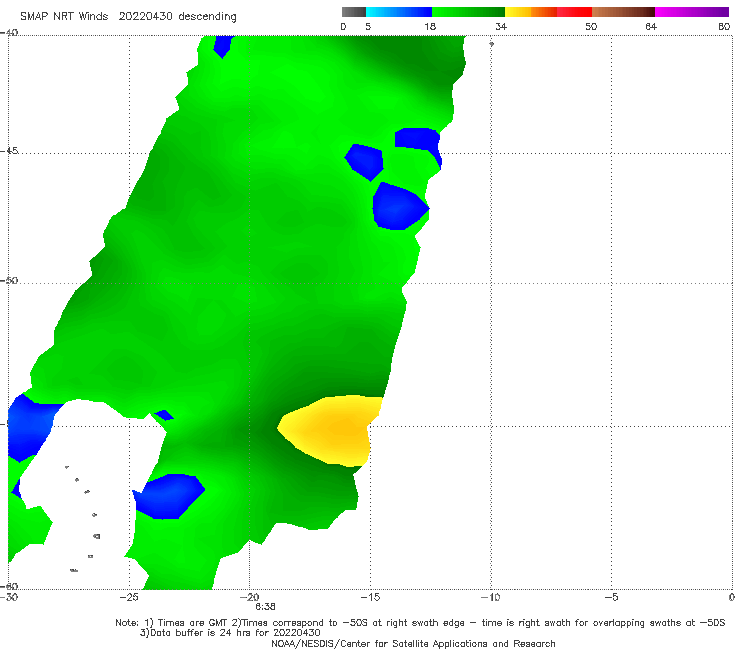This screenshot has width=740, height=650.
Task: Click the colorbar label '18'
Action: [x=430, y=26]
